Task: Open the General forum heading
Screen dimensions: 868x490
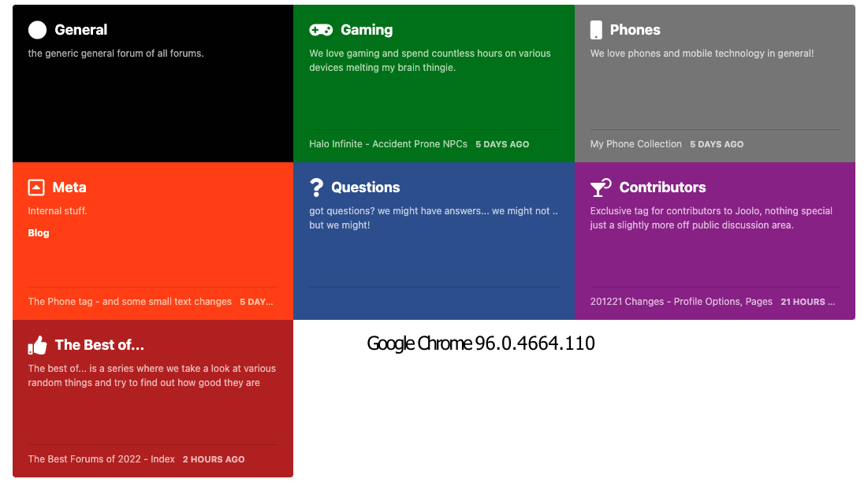Action: pos(81,30)
